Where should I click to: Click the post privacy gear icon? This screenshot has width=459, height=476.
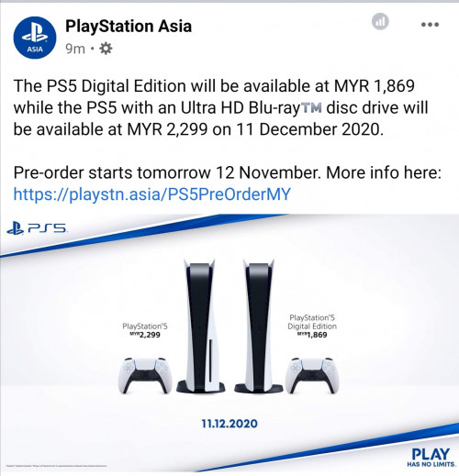106,49
